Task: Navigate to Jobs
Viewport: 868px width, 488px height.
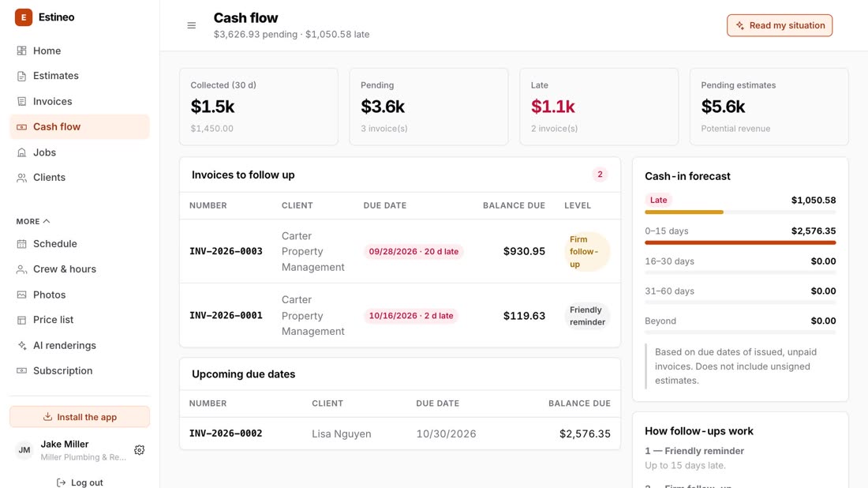Action: pyautogui.click(x=80, y=152)
